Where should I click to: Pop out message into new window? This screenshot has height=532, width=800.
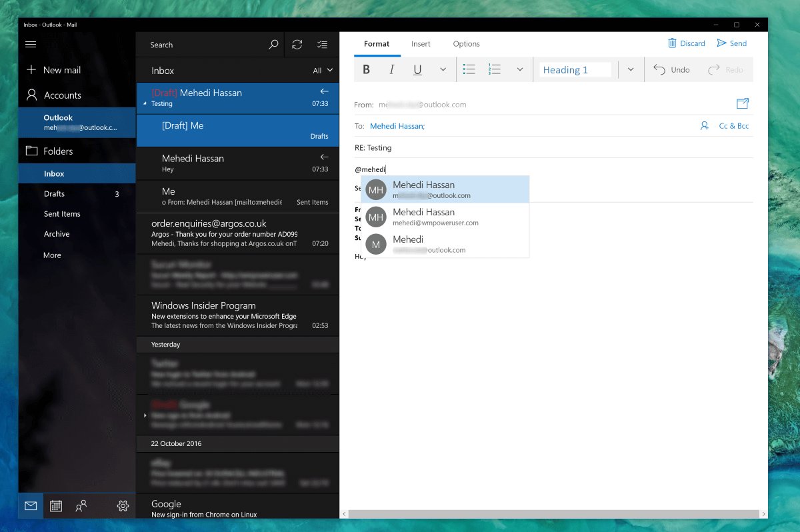(743, 103)
